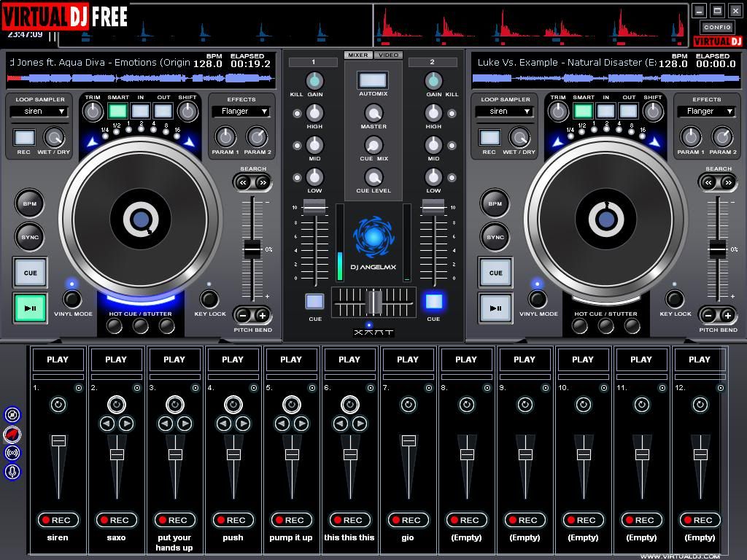The image size is (747, 560).
Task: Toggle right deck KEY LOCK knob
Action: tap(675, 299)
